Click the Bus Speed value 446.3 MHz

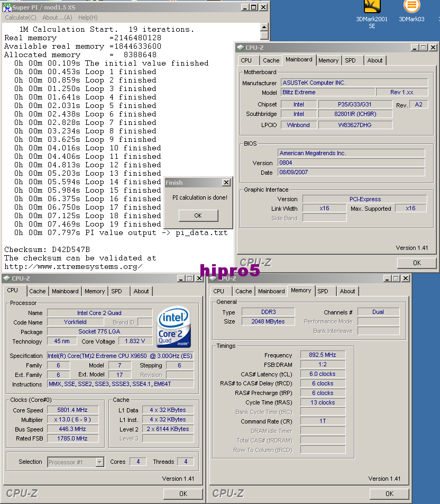72,429
